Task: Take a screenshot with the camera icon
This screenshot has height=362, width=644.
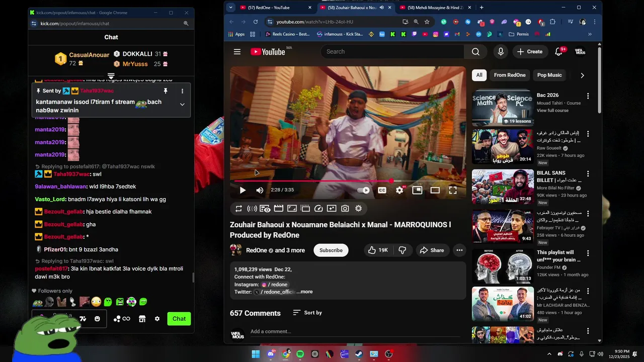Action: pos(345,208)
